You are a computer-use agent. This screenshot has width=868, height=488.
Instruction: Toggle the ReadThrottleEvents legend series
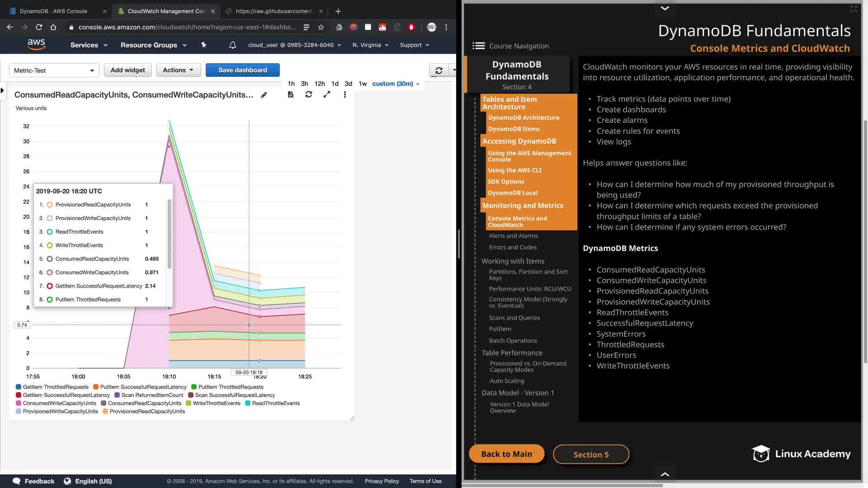point(275,403)
